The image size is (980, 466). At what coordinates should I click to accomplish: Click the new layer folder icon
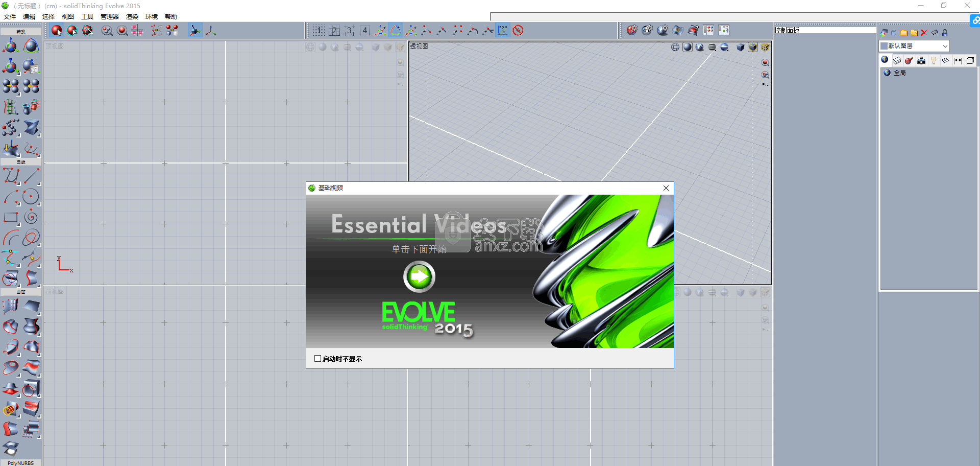(x=904, y=33)
